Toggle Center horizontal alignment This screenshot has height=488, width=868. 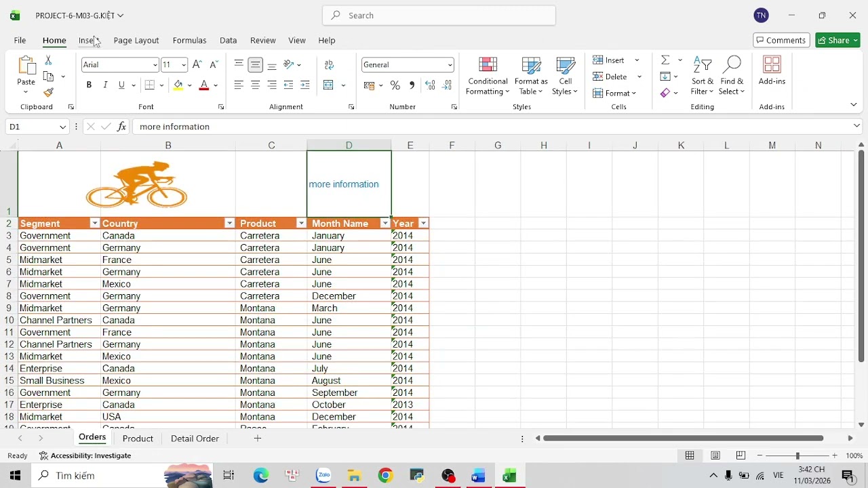point(256,85)
